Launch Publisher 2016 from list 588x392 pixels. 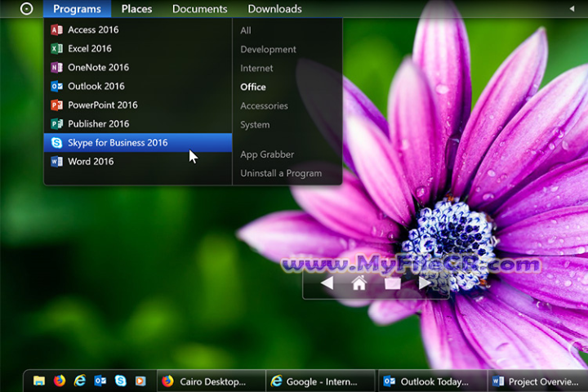[x=138, y=123]
